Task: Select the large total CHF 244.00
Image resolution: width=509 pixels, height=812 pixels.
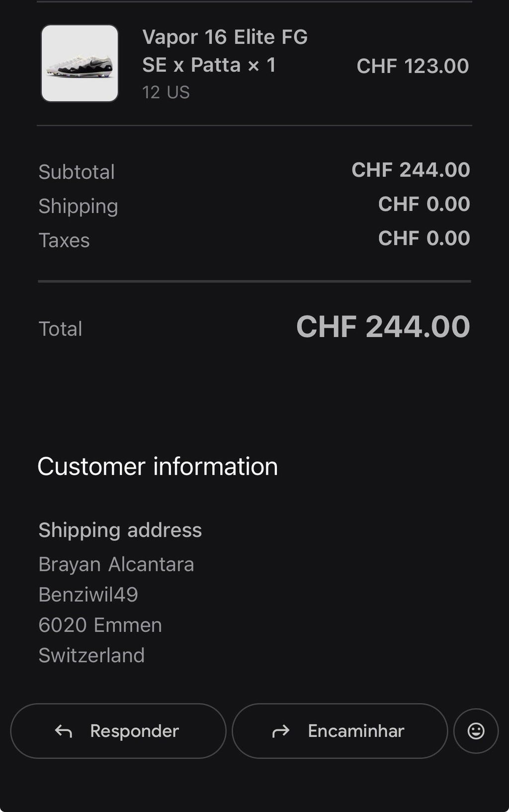Action: point(383,327)
